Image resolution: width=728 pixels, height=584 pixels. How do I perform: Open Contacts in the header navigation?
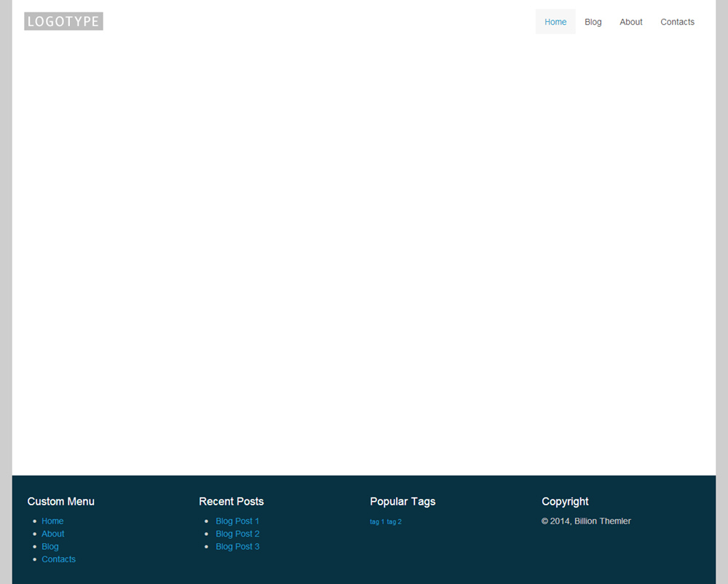coord(677,22)
